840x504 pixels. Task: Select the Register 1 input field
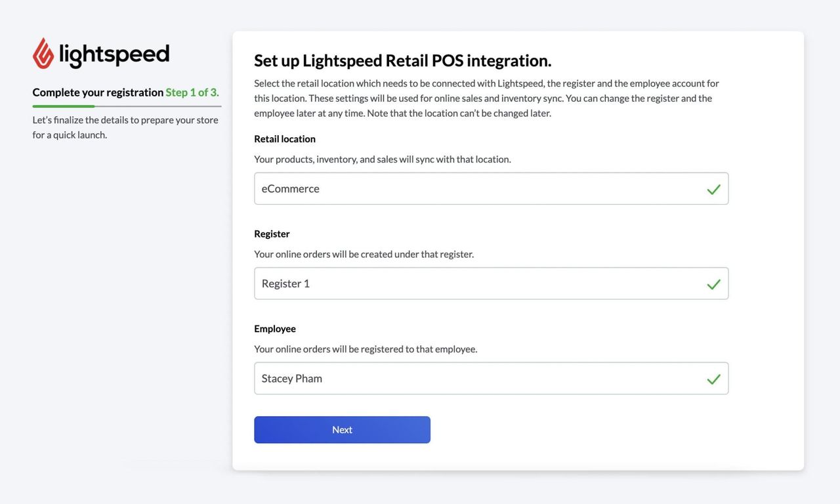click(394, 282)
